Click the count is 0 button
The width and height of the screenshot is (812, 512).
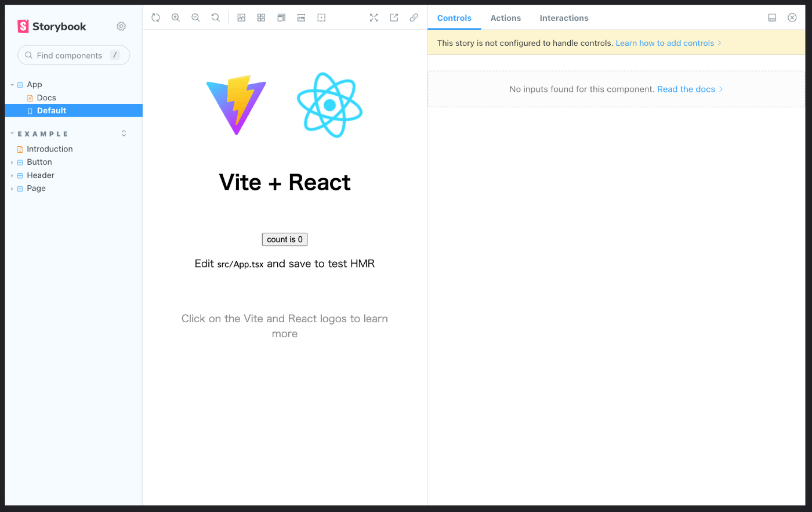coord(285,239)
